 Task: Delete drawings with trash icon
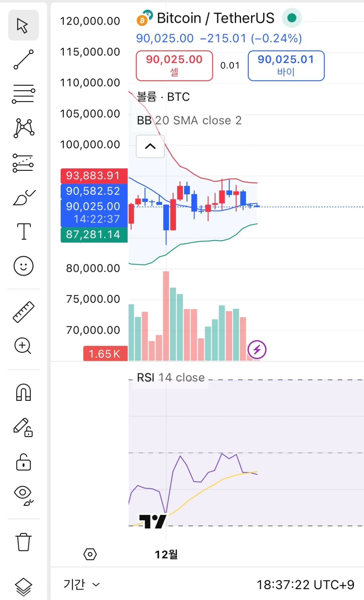click(23, 542)
